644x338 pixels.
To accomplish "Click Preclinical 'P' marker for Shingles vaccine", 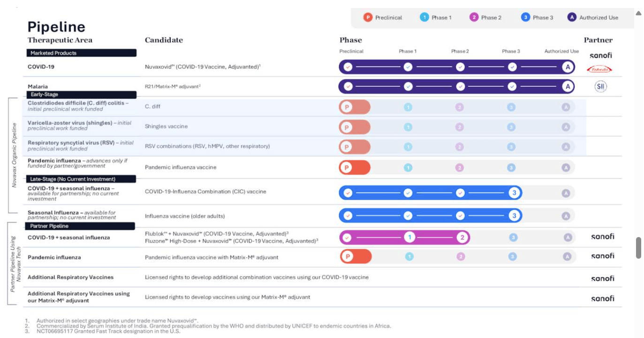I will tap(348, 127).
